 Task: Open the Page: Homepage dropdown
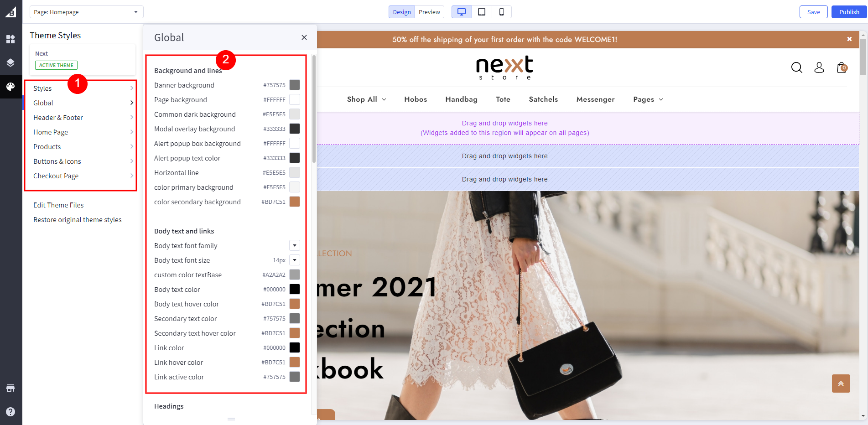click(86, 12)
